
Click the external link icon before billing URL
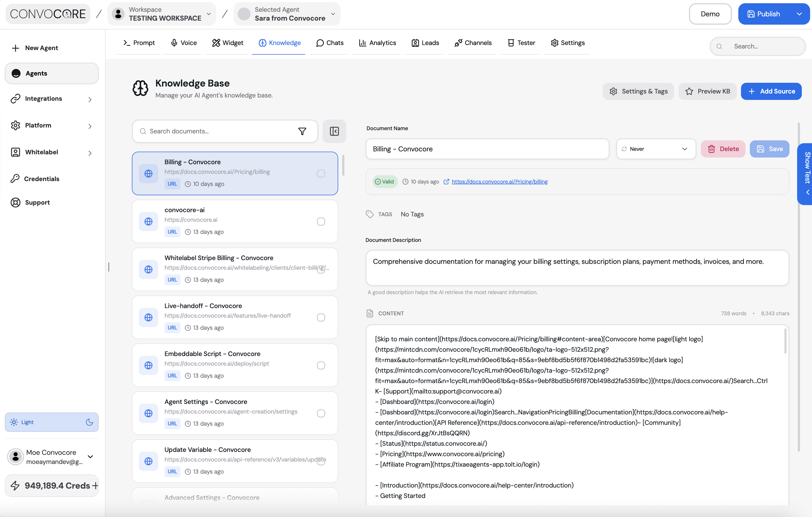446,182
